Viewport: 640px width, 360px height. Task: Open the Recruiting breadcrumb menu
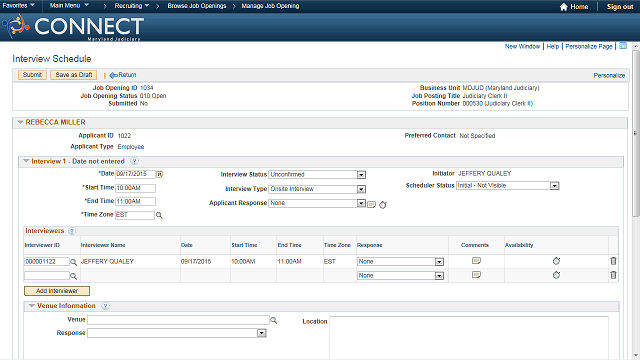[131, 6]
